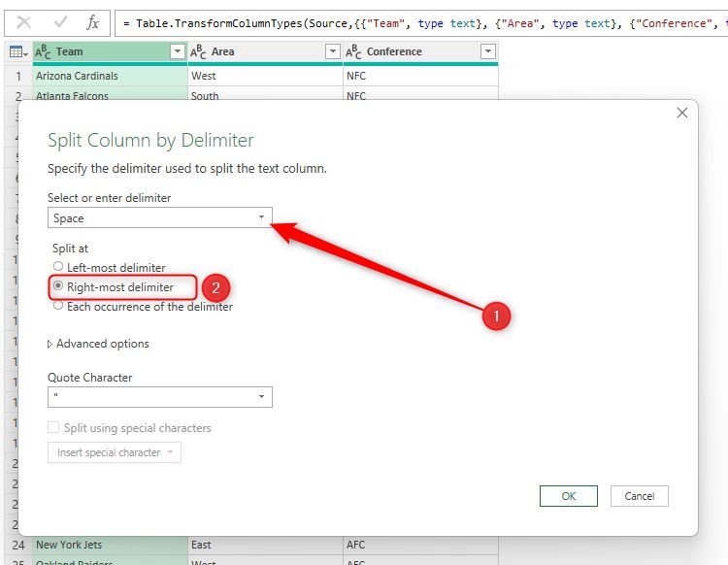The width and height of the screenshot is (728, 565).
Task: Open the Conference column filter dropdown
Action: 487,51
